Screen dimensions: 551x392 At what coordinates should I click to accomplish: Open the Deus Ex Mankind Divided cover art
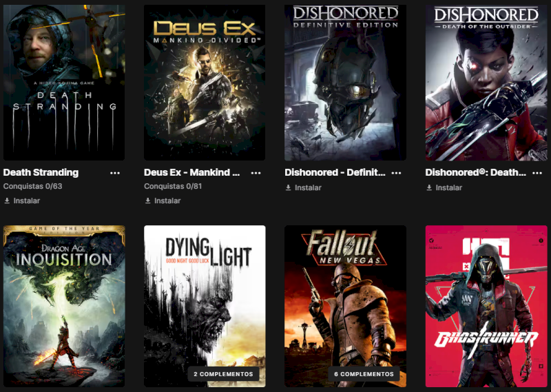click(205, 83)
